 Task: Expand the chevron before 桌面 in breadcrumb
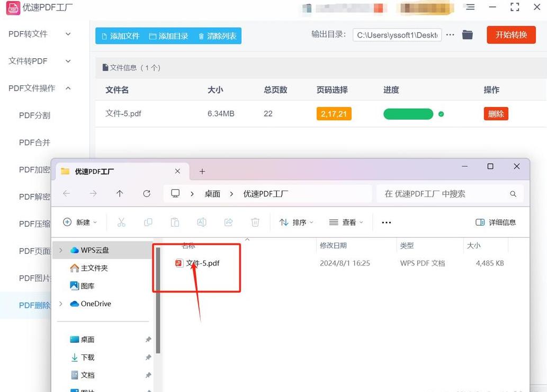pos(192,194)
